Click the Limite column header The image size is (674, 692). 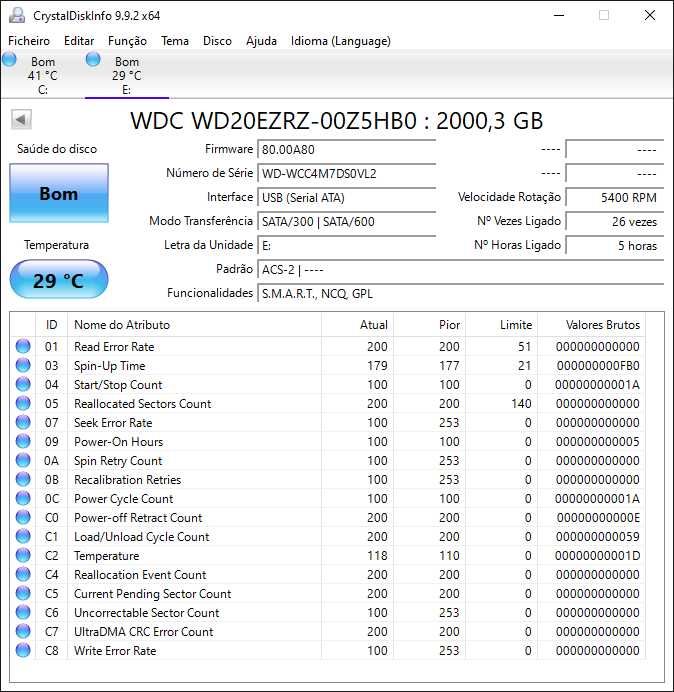(501, 325)
